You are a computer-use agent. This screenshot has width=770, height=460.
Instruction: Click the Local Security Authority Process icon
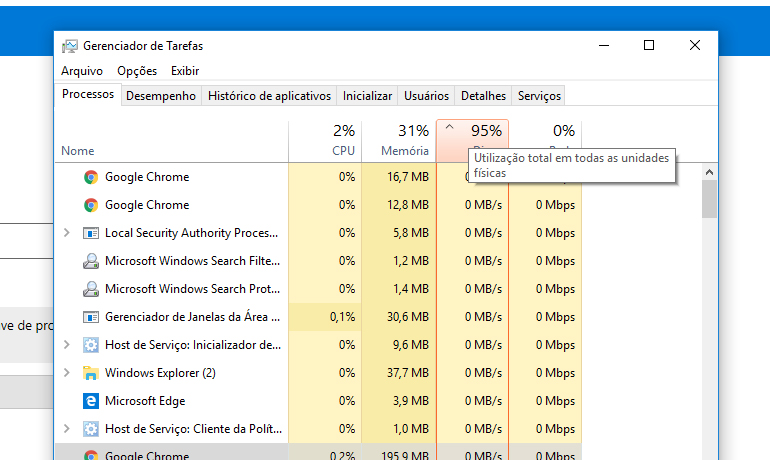pos(91,233)
